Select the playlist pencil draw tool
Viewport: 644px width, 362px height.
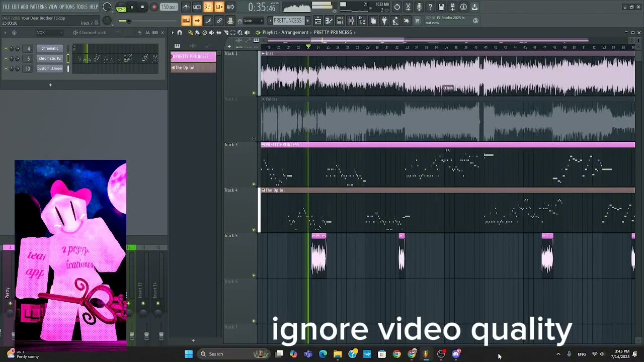pyautogui.click(x=190, y=33)
